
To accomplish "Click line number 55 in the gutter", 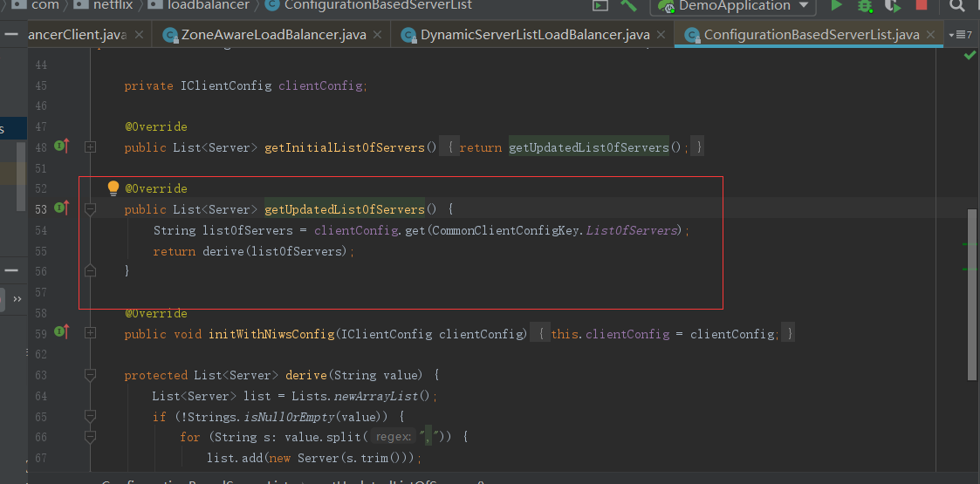I will [41, 251].
